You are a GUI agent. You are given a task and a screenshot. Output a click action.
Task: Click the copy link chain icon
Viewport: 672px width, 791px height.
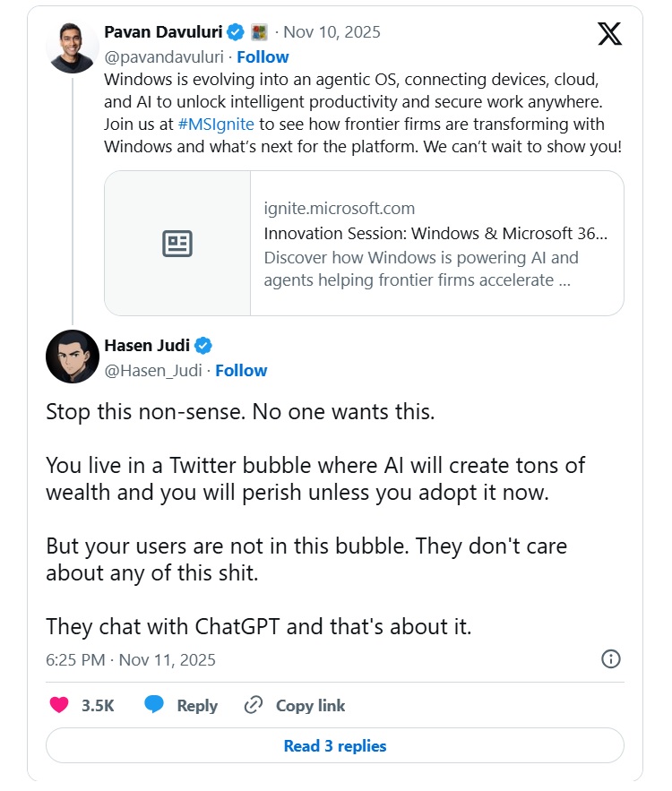(x=254, y=705)
